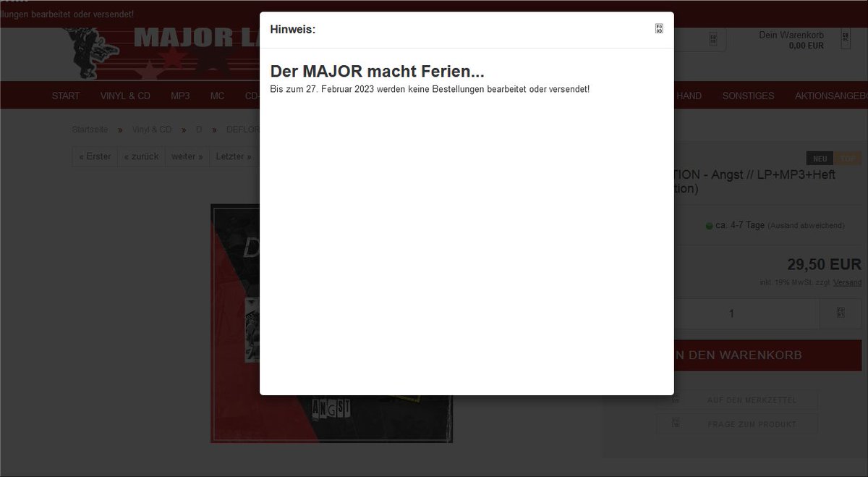Open the START menu item

point(66,96)
